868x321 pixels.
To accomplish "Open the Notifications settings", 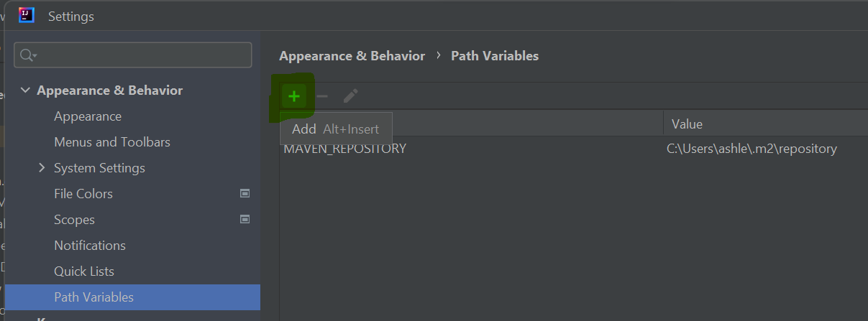I will pyautogui.click(x=90, y=246).
